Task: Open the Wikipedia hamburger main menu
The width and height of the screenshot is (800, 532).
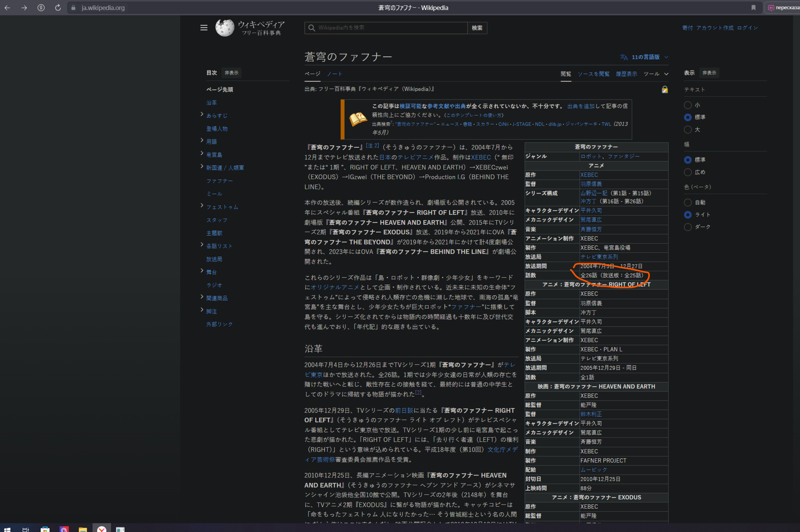Action: [x=204, y=28]
